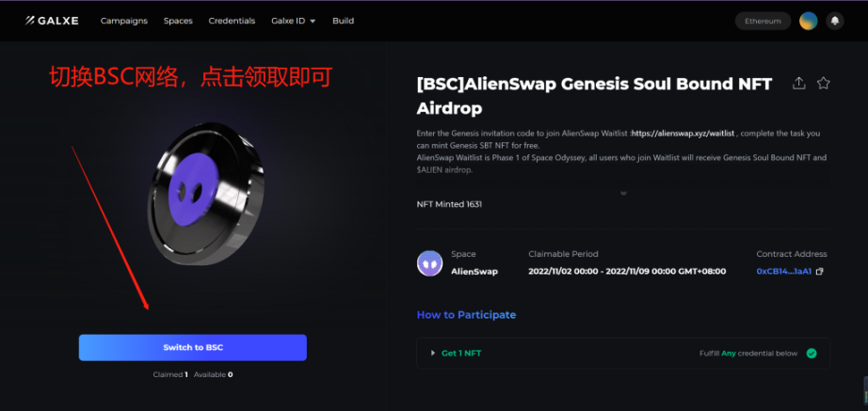
Task: Open the notifications bell
Action: [835, 21]
